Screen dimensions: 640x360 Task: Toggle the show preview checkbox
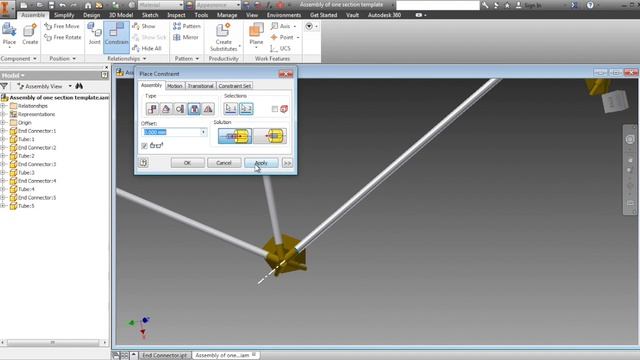pos(144,146)
